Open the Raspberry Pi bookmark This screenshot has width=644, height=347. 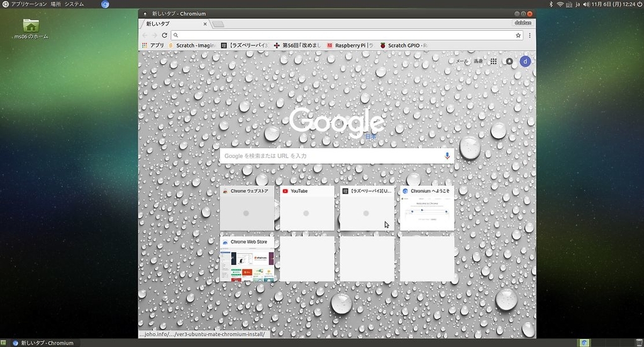tap(350, 45)
